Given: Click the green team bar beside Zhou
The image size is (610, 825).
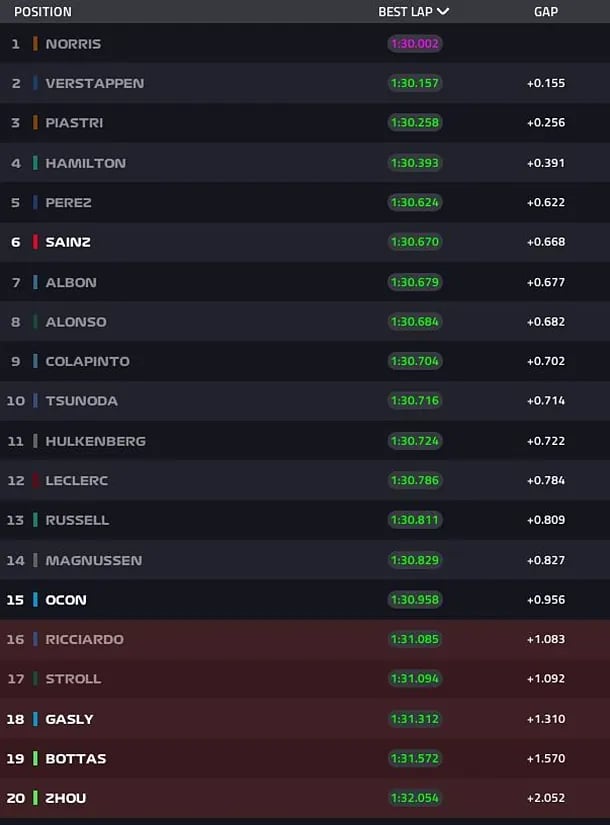Looking at the screenshot, I should (x=35, y=798).
